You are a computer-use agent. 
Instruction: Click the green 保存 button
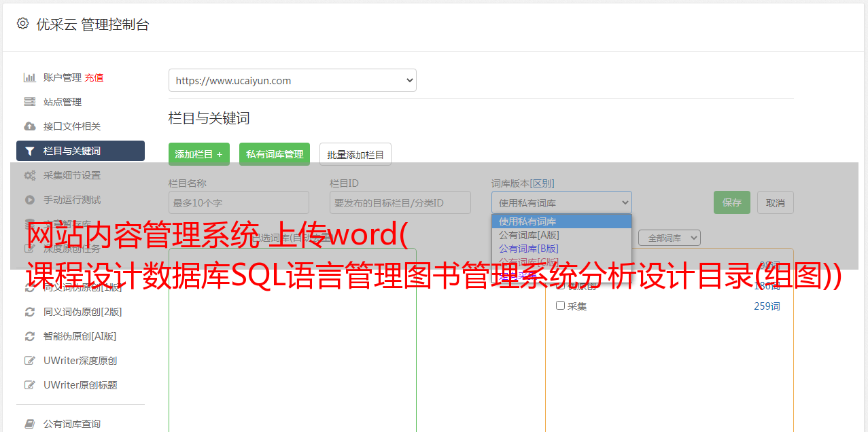(732, 202)
